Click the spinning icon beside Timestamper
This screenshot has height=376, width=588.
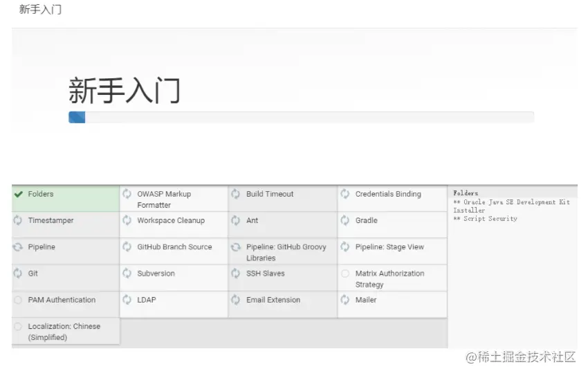(x=18, y=221)
